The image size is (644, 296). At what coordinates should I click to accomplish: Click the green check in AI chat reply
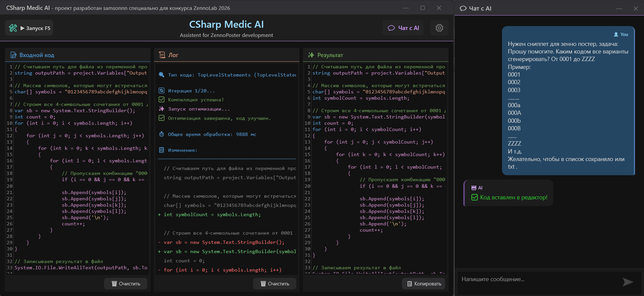click(475, 197)
